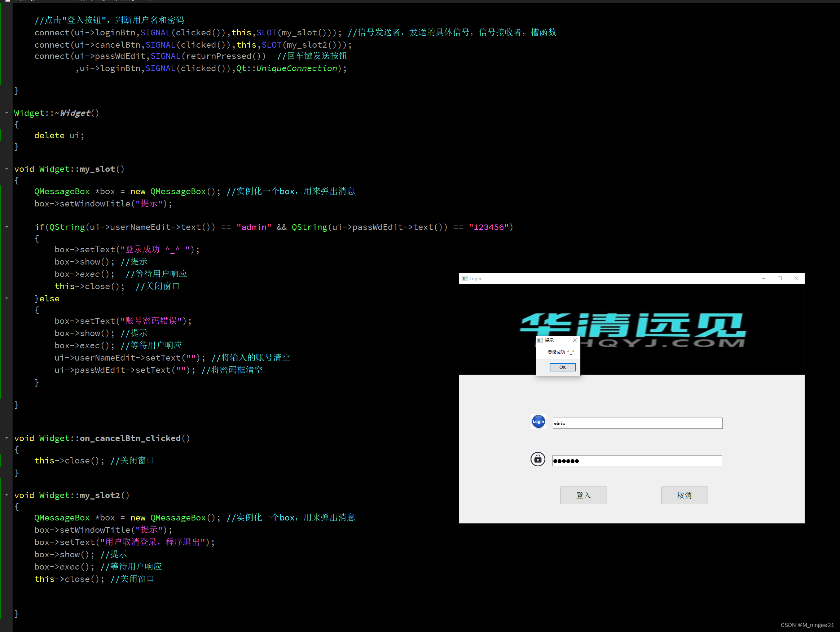Click the 华清远见 logo banner
The image size is (840, 632).
tap(632, 329)
